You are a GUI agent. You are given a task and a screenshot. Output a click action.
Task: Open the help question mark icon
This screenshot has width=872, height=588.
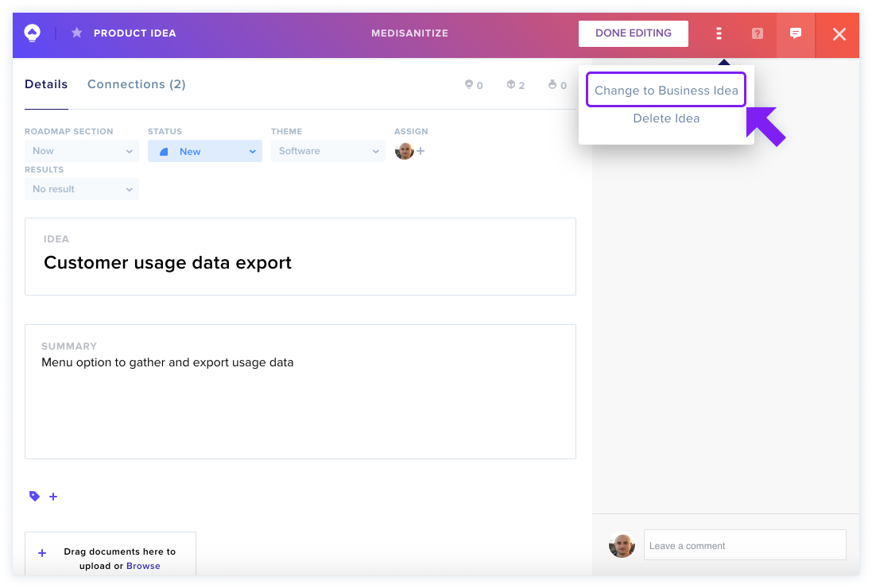click(757, 33)
